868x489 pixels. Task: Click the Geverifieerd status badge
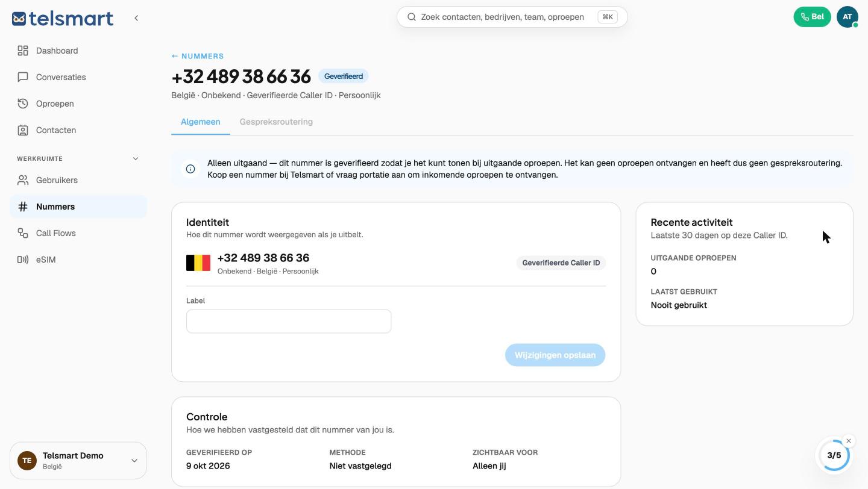pos(344,76)
